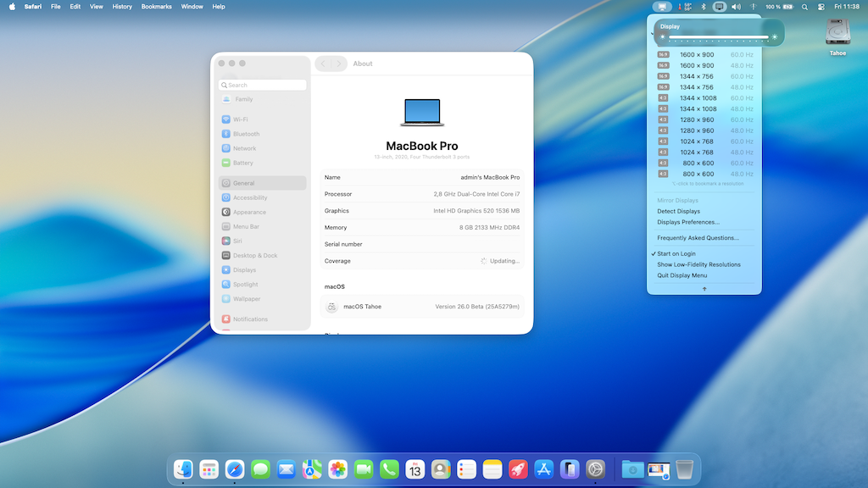Open Spotlight search from the menu bar
Image resolution: width=868 pixels, height=488 pixels.
coord(804,7)
